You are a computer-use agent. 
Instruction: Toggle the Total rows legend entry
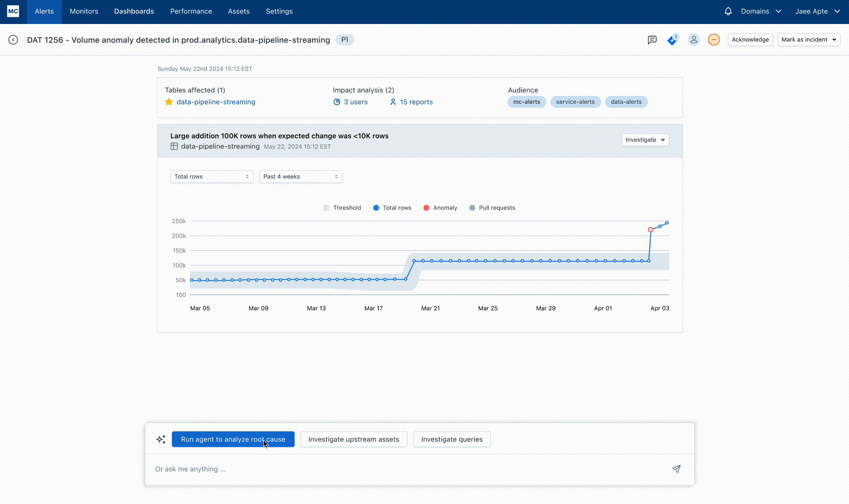[x=392, y=208]
